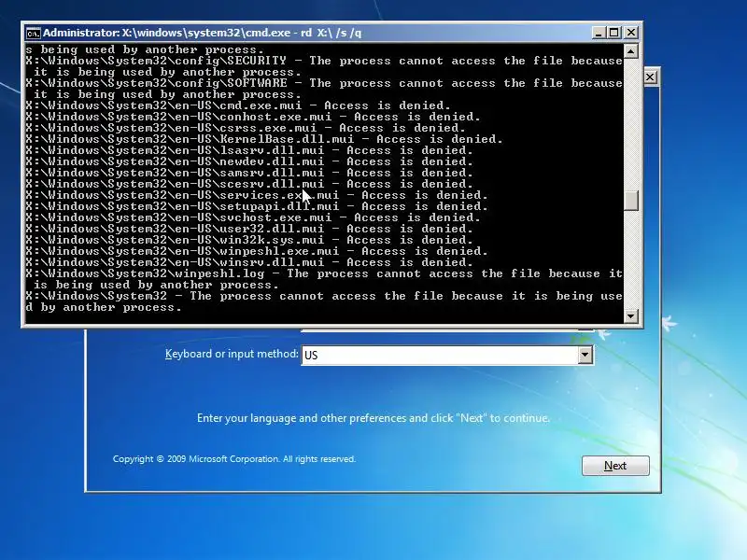Close the Install Windows dialog behind the console
The width and height of the screenshot is (747, 560).
[x=650, y=77]
